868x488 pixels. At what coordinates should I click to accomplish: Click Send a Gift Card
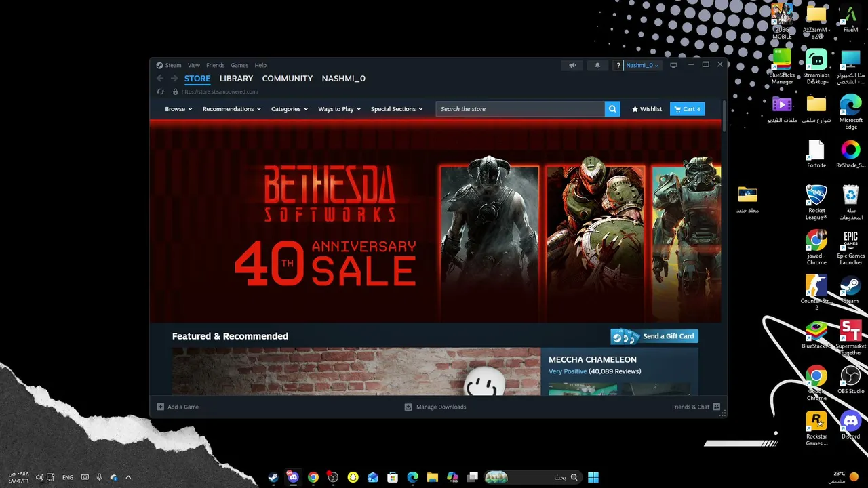point(654,336)
